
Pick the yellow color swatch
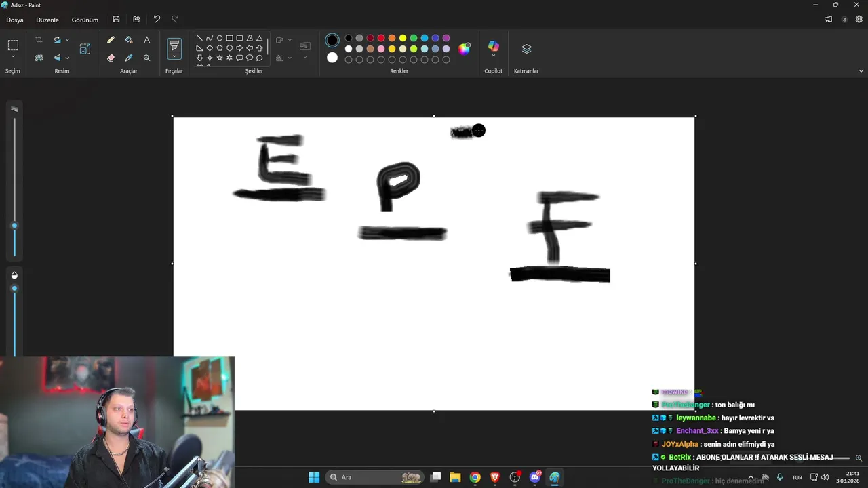[x=403, y=38]
